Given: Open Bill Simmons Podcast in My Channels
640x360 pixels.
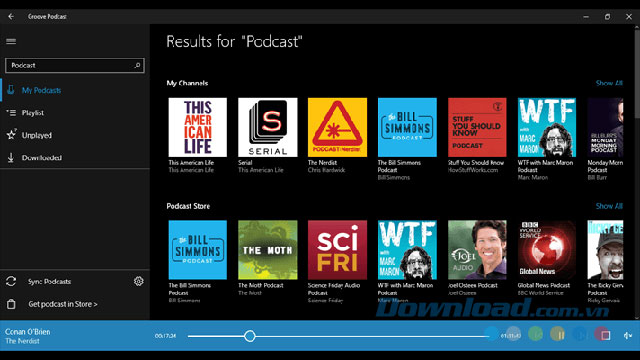Looking at the screenshot, I should [x=407, y=127].
